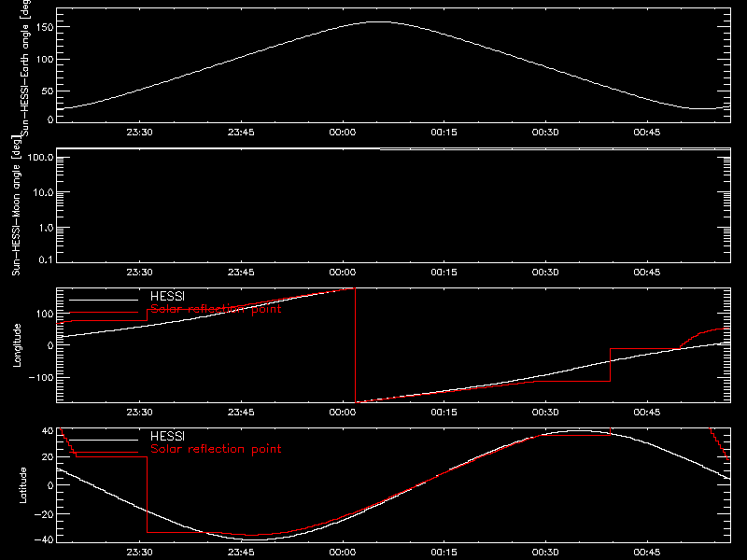
Task: Click 23:45 time label under Latitude plot
Action: tap(241, 552)
